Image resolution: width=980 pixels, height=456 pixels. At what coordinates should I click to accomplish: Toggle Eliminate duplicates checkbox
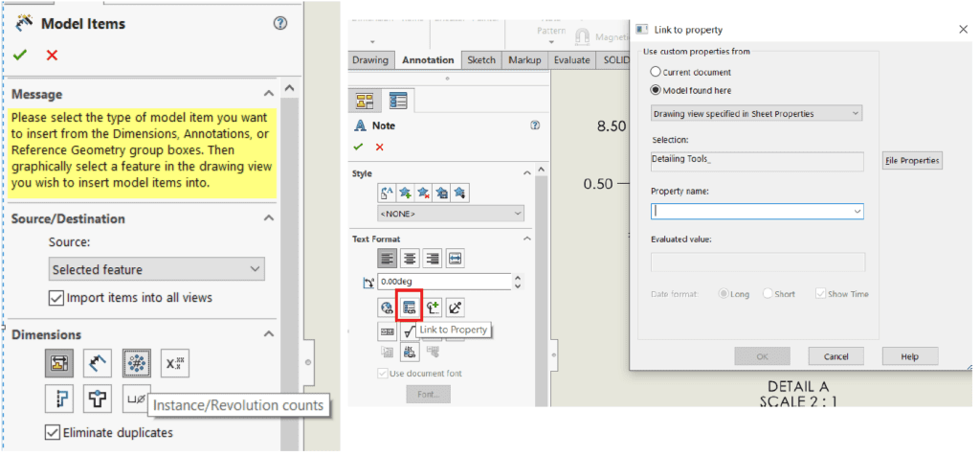coord(53,432)
